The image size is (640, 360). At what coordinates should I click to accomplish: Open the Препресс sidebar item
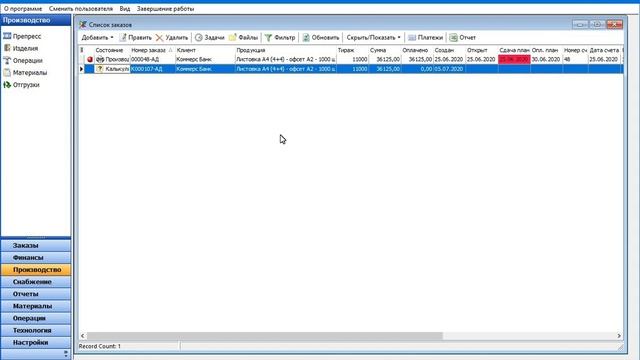click(x=22, y=36)
